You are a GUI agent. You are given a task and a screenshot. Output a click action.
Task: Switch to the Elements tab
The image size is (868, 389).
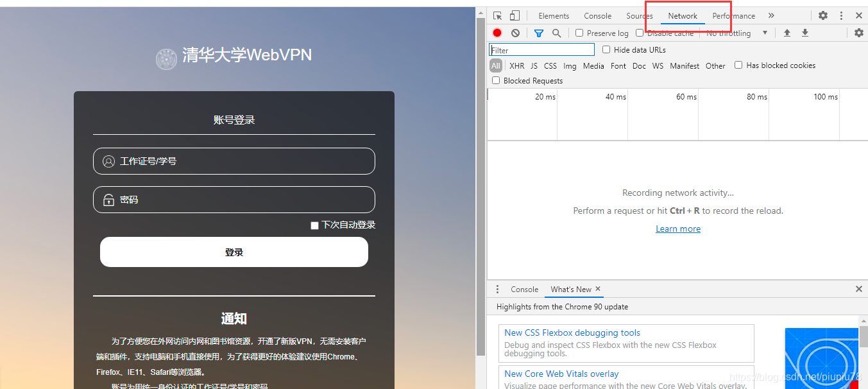click(554, 16)
